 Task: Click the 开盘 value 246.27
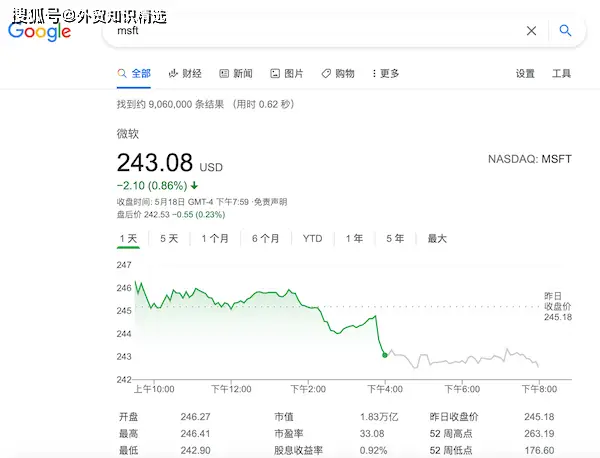point(196,417)
